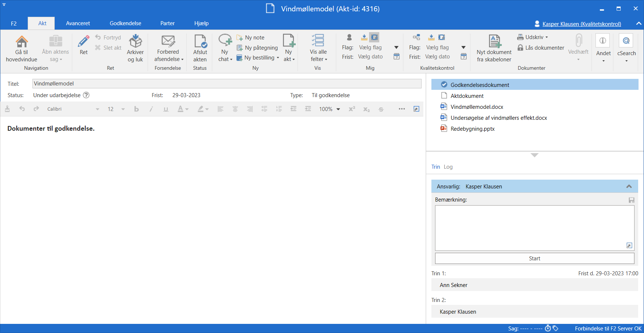Viewport: 644px width, 333px height.
Task: Click more options ellipsis in editor toolbar
Action: (x=402, y=109)
